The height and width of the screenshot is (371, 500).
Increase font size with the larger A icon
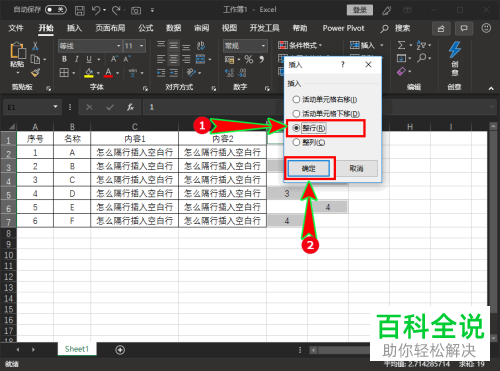(114, 59)
